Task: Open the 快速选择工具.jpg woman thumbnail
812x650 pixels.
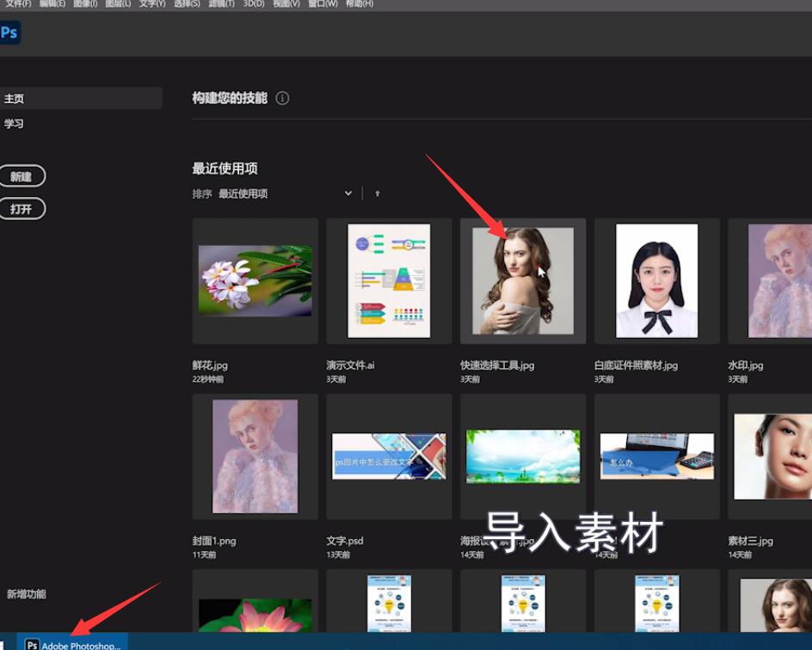Action: tap(523, 280)
